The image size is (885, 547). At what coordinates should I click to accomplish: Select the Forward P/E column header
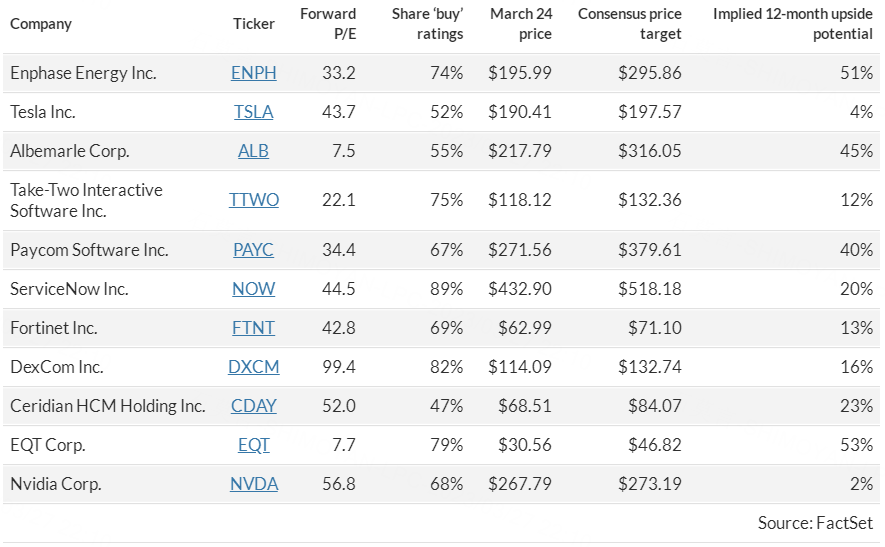pyautogui.click(x=328, y=24)
